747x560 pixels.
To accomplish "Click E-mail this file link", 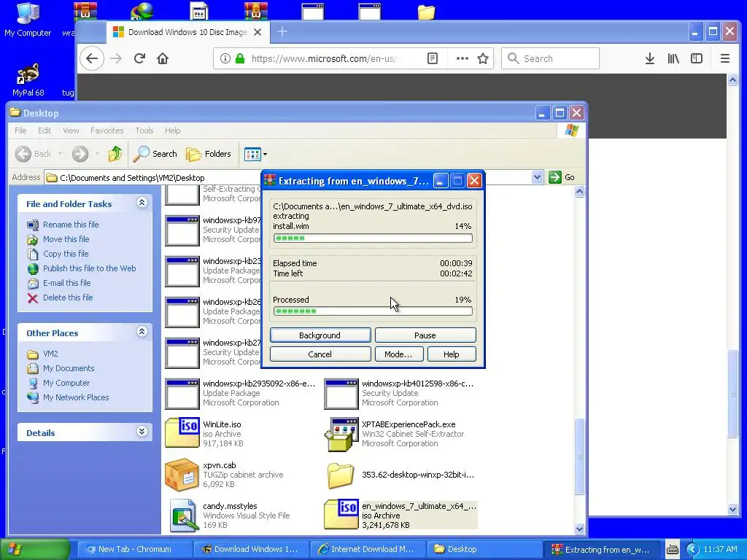I will pyautogui.click(x=66, y=283).
